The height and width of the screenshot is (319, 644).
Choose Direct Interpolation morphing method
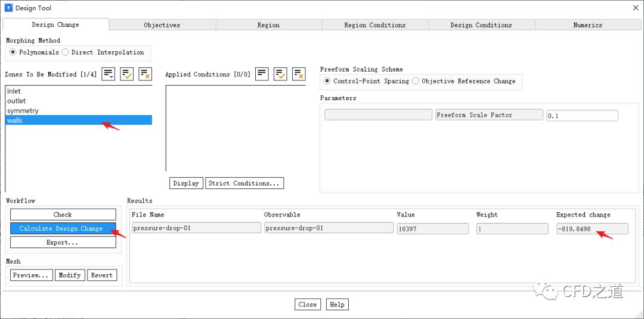tap(103, 52)
